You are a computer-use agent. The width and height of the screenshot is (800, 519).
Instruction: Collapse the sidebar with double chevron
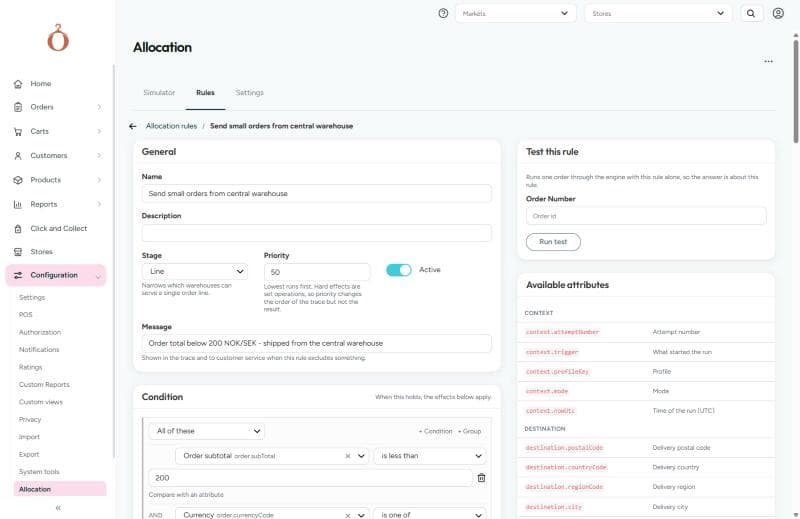coord(58,508)
